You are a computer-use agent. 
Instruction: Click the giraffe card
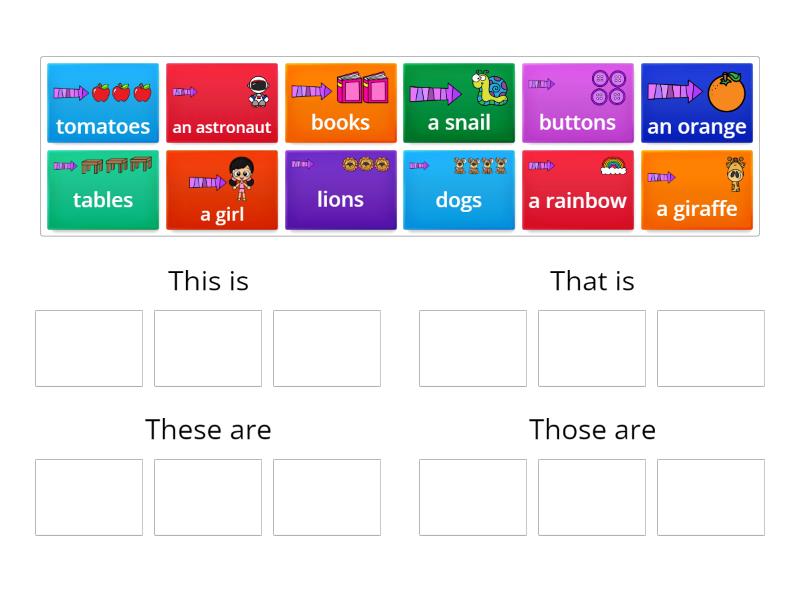[697, 189]
